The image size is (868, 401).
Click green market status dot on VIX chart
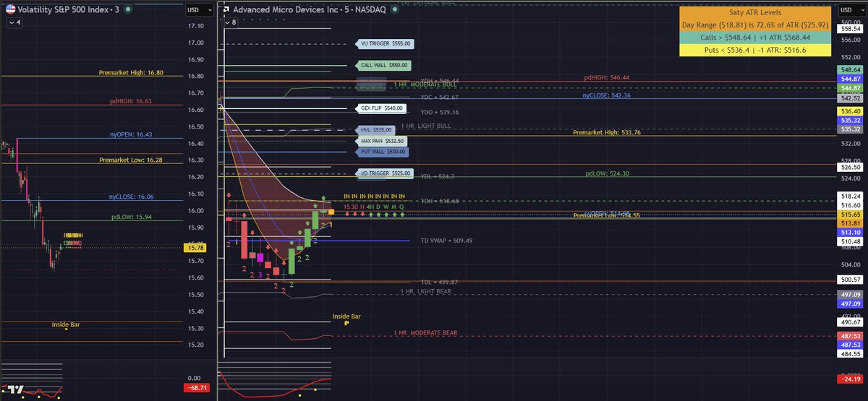127,10
